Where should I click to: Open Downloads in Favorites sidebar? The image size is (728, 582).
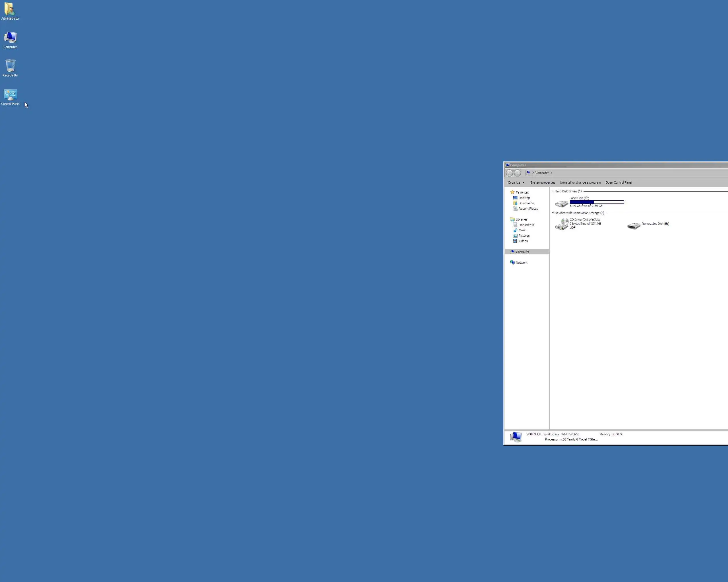526,203
